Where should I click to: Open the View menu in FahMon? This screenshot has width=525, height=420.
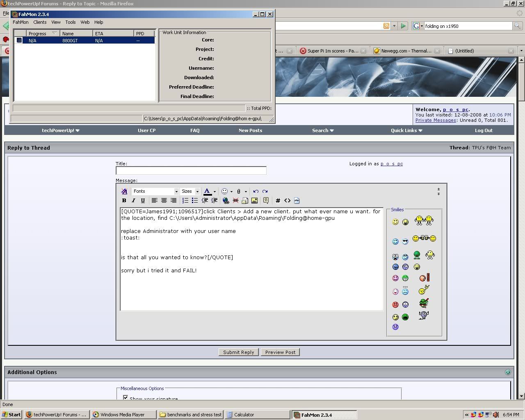(56, 22)
